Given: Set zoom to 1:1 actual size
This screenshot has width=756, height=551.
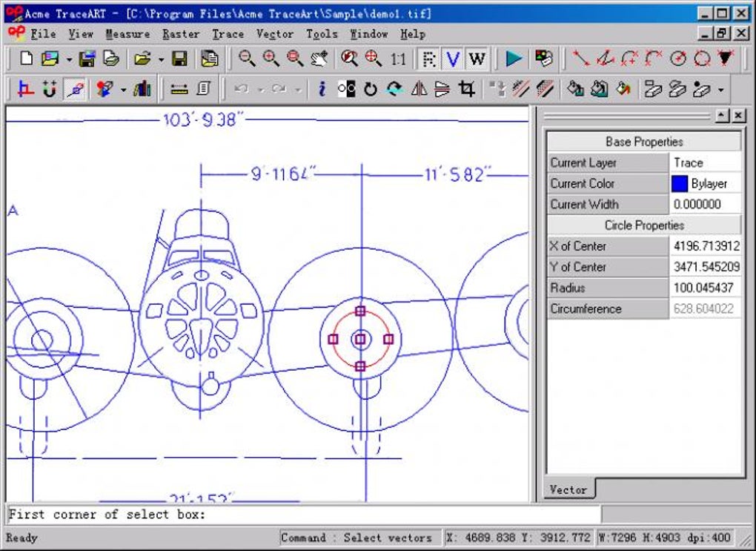Looking at the screenshot, I should pyautogui.click(x=398, y=59).
